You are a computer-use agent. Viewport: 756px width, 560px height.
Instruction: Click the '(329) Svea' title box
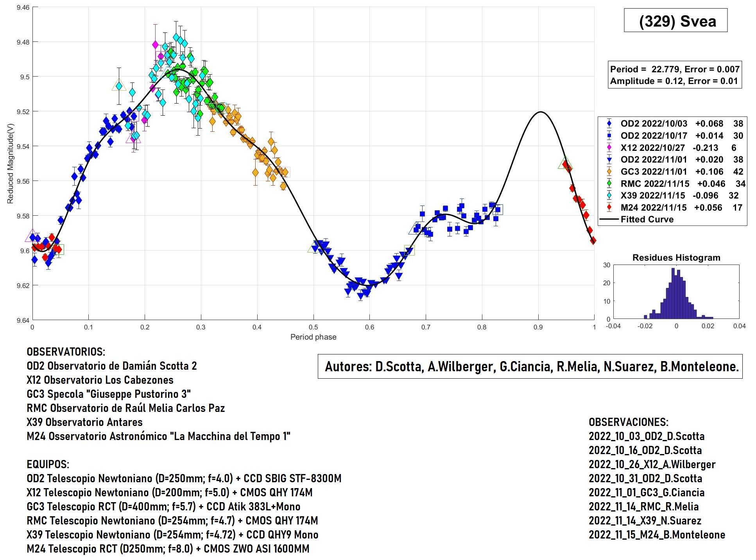pos(675,20)
